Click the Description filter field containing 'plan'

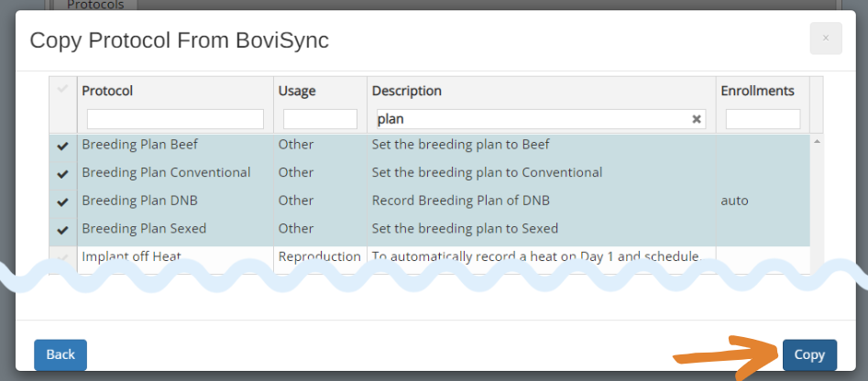coord(532,119)
